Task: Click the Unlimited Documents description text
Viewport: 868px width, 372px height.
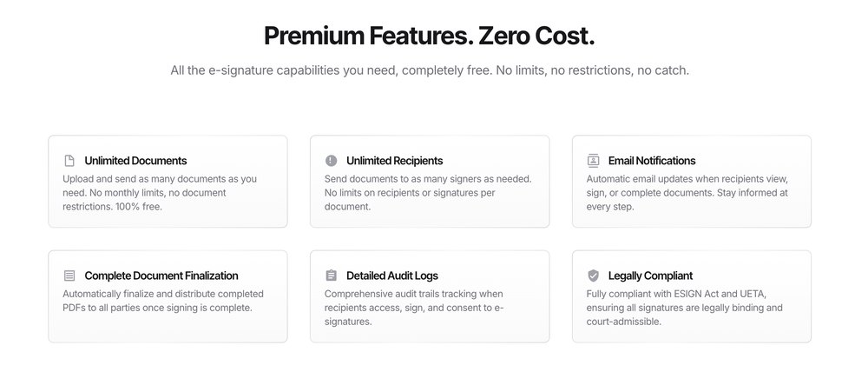Action: coord(160,193)
